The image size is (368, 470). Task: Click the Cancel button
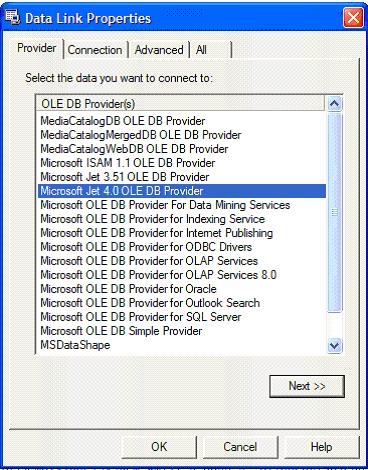240,447
